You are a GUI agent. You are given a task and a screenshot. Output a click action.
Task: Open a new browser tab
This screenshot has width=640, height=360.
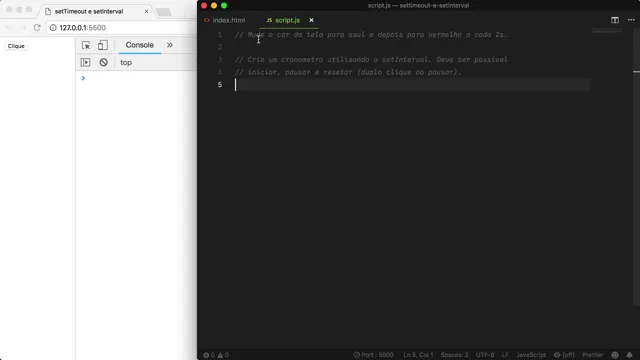tap(164, 12)
